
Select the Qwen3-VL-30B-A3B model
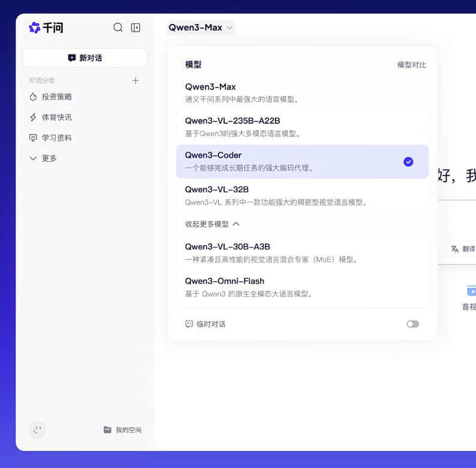302,253
